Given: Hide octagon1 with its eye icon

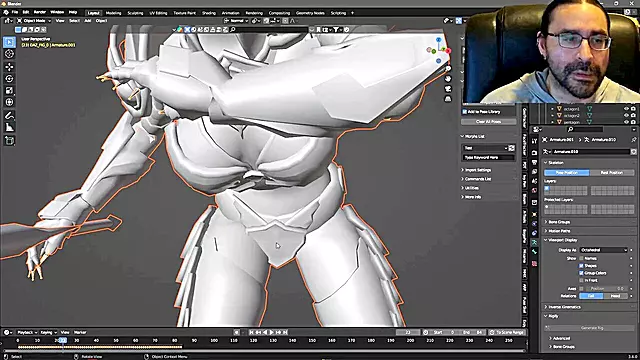Looking at the screenshot, I should (x=626, y=109).
